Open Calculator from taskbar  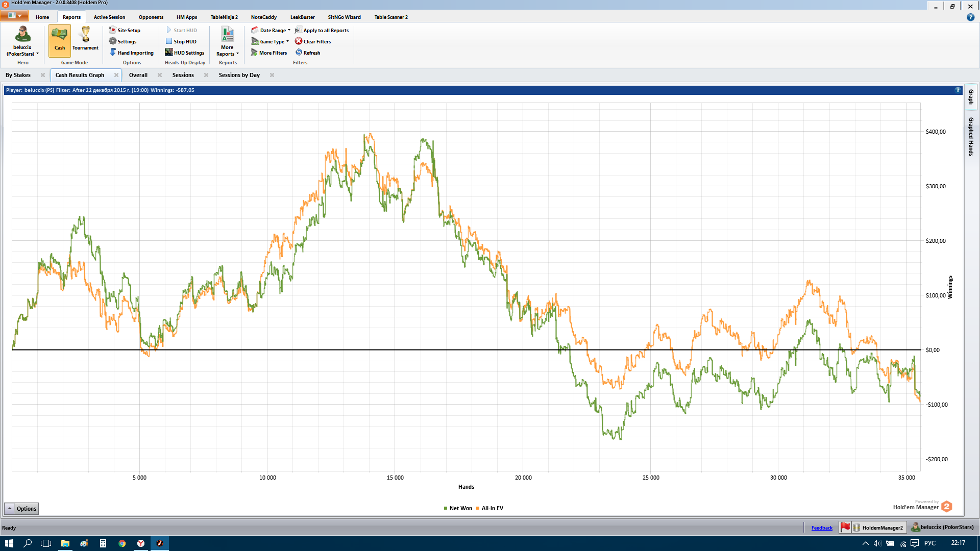click(x=103, y=543)
